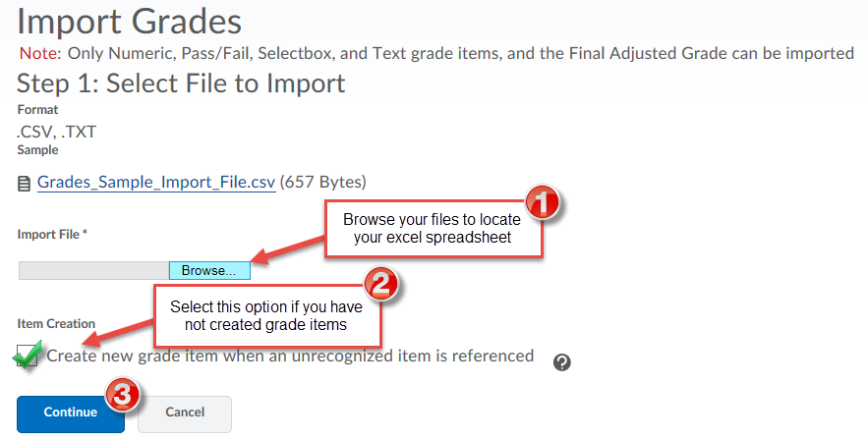The width and height of the screenshot is (868, 440).
Task: Download Grades_Sample_Import_File.csv sample link
Action: 156,182
